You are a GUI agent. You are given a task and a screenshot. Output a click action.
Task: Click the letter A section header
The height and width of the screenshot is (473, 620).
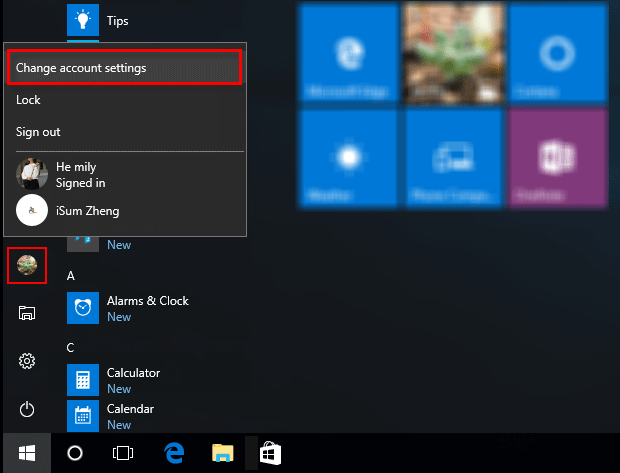tap(71, 275)
